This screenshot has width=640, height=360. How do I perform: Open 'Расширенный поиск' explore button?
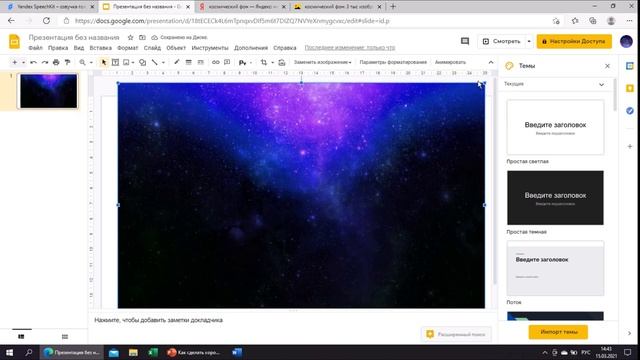(x=456, y=334)
